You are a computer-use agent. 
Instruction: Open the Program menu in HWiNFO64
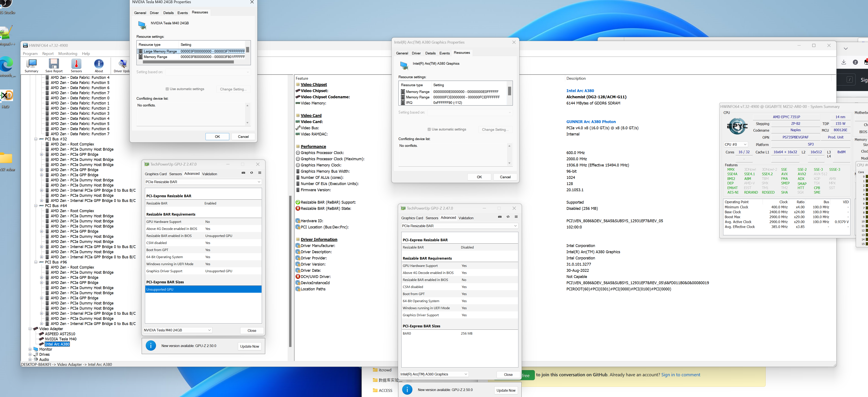click(x=30, y=54)
